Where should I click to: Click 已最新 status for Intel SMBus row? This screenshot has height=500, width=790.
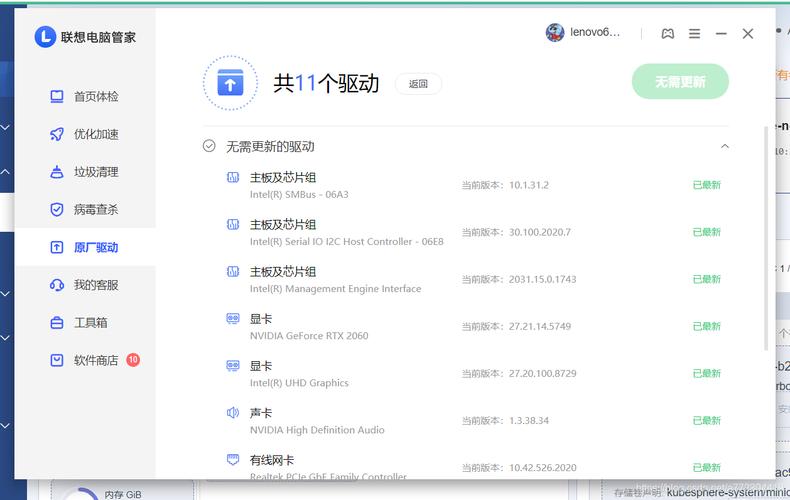pos(707,185)
